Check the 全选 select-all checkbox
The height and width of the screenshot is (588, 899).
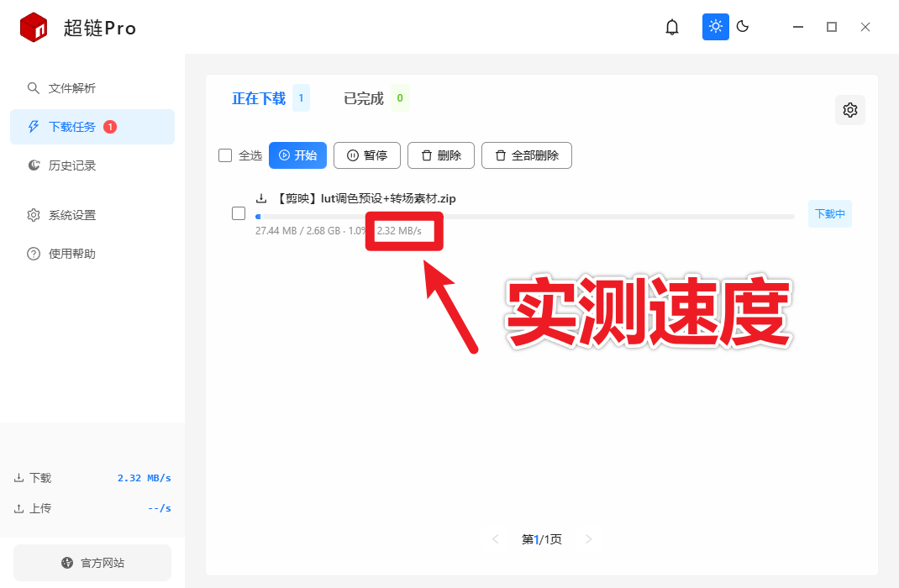click(x=224, y=155)
